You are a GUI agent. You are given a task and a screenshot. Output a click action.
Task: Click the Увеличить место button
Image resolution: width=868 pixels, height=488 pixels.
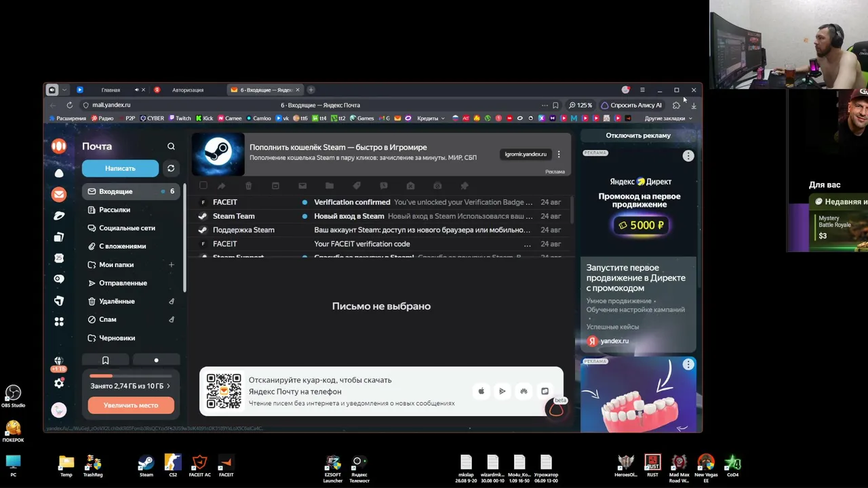coord(131,405)
